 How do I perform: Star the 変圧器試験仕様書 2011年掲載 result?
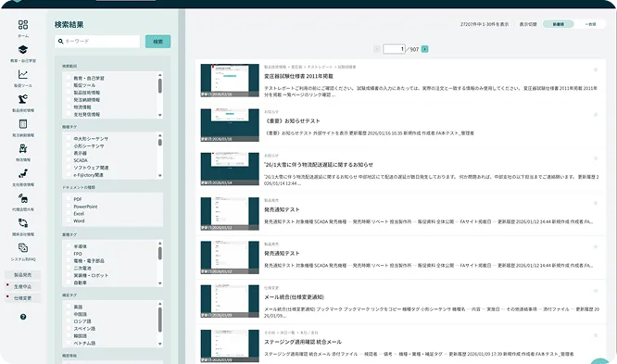tap(596, 69)
